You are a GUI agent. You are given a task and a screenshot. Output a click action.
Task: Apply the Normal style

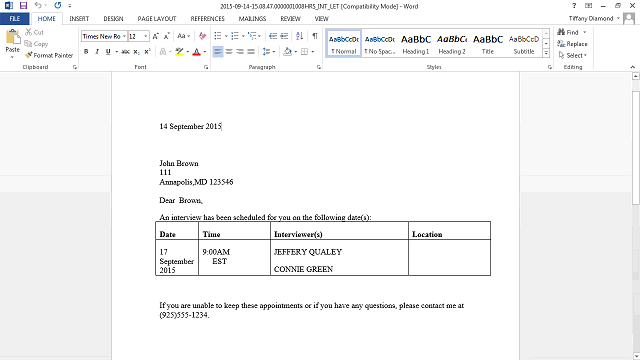point(344,43)
